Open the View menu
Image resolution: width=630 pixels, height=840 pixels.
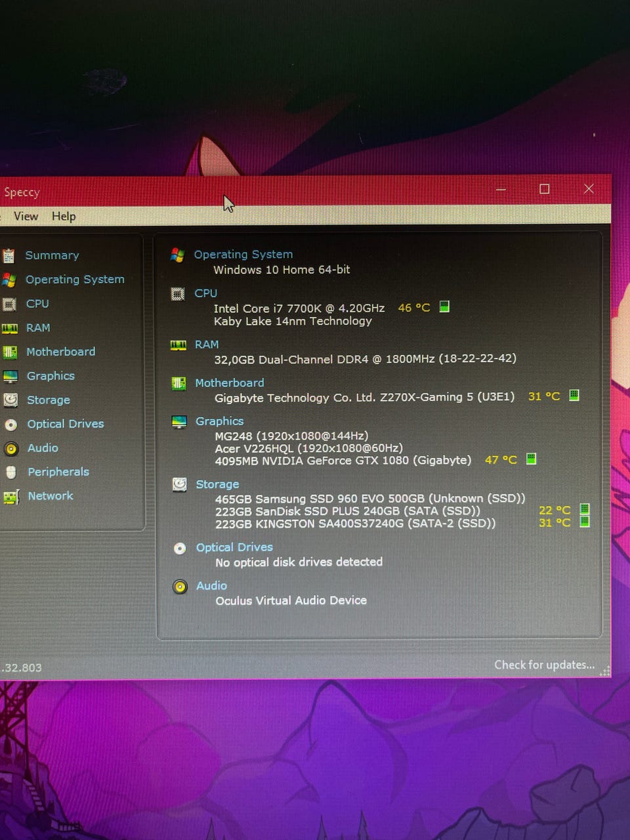pyautogui.click(x=26, y=217)
